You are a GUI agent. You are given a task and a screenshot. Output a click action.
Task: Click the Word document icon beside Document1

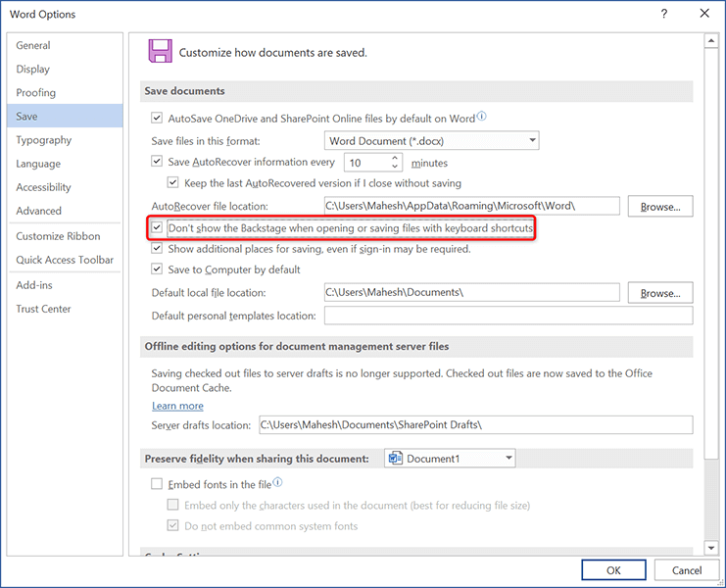pyautogui.click(x=395, y=459)
